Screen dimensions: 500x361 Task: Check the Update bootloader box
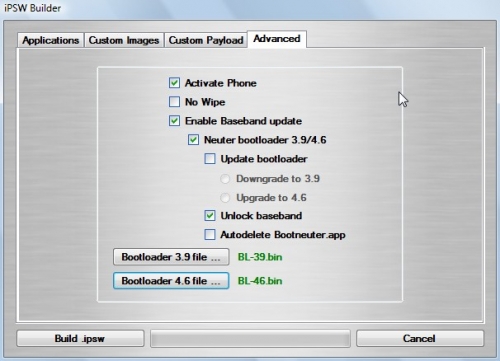(210, 159)
